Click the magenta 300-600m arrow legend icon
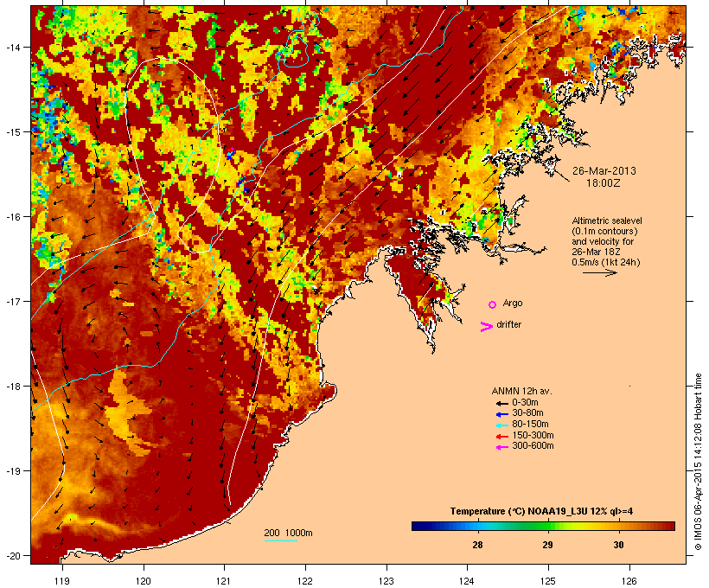The image size is (709, 588). (x=501, y=447)
